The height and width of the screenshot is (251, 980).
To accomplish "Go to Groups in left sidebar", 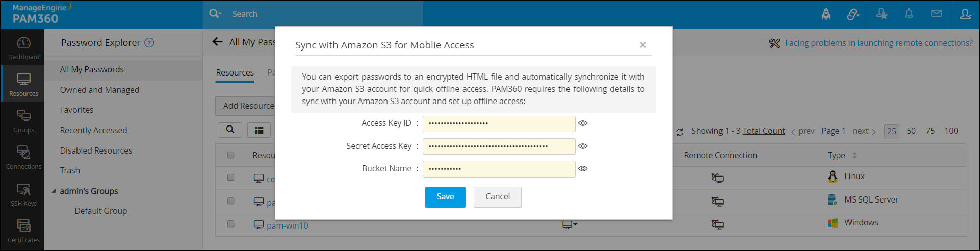I will (23, 121).
